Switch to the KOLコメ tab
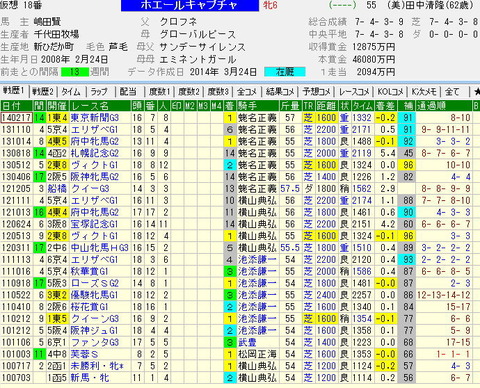The width and height of the screenshot is (480, 388). pyautogui.click(x=390, y=91)
